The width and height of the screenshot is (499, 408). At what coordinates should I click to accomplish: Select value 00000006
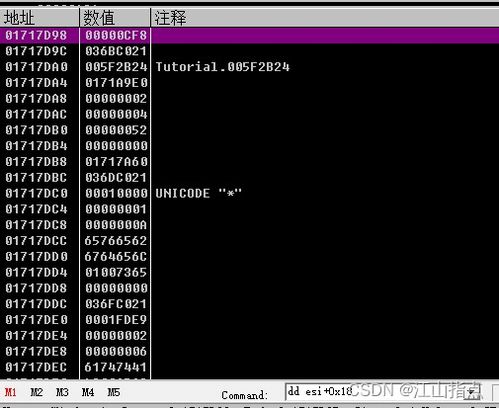(x=116, y=351)
